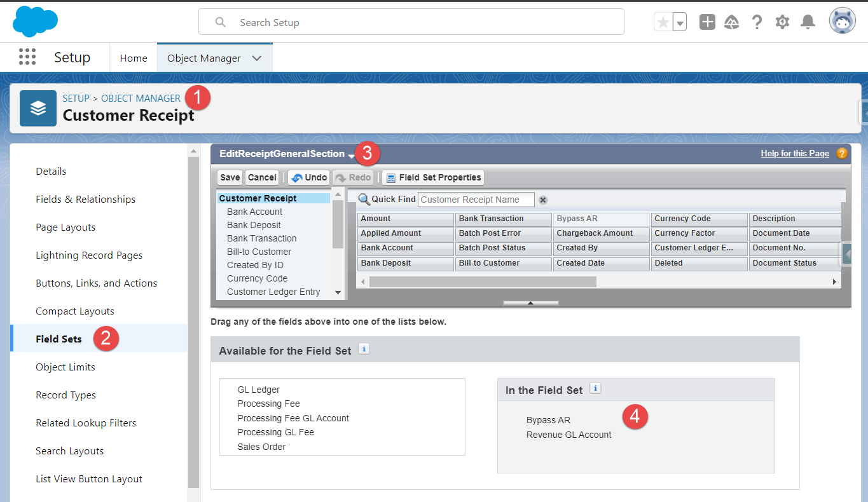The width and height of the screenshot is (868, 502).
Task: Click the Batch Post Status palette field
Action: click(x=504, y=248)
